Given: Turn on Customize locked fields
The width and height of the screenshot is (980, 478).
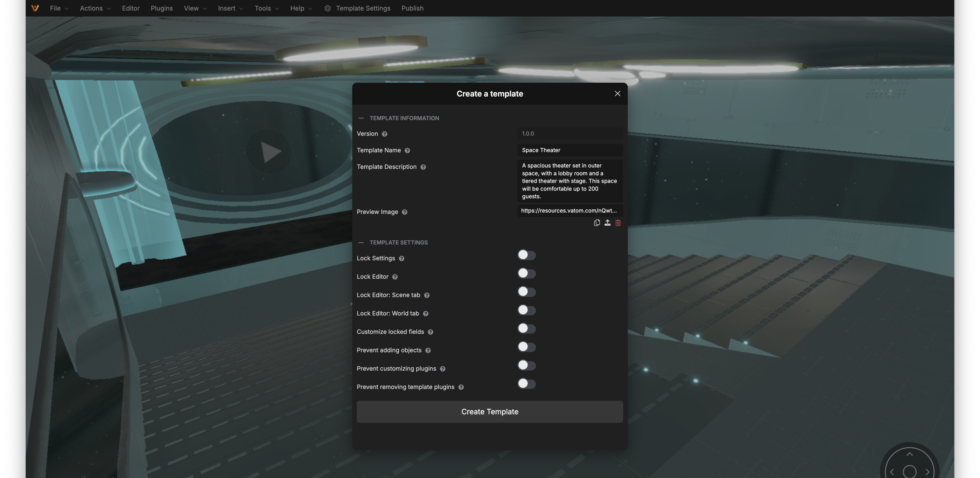Looking at the screenshot, I should point(527,328).
